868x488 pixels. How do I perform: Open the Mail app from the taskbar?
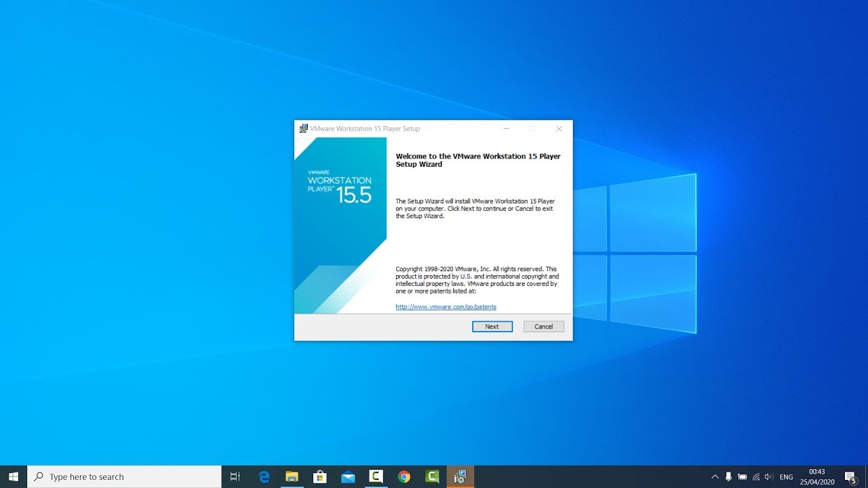pos(348,476)
